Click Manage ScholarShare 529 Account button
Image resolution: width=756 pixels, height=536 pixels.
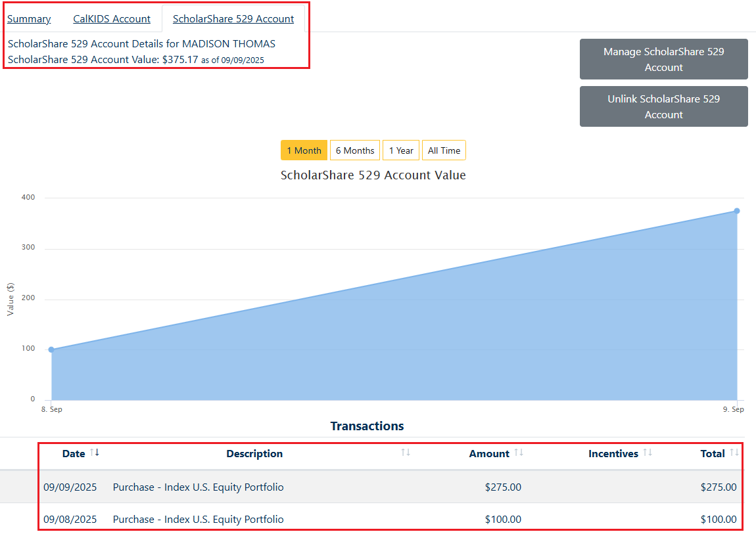click(x=663, y=59)
